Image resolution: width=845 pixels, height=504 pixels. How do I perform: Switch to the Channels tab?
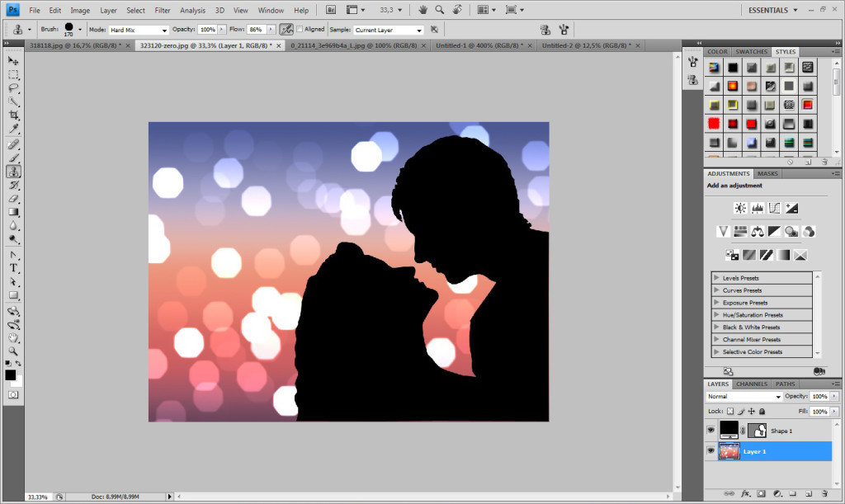click(752, 384)
